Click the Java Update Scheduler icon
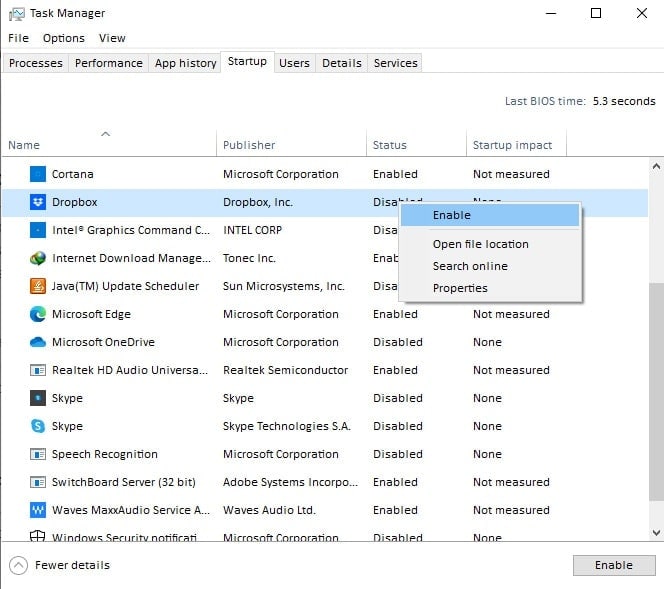The height and width of the screenshot is (589, 664). click(x=38, y=286)
